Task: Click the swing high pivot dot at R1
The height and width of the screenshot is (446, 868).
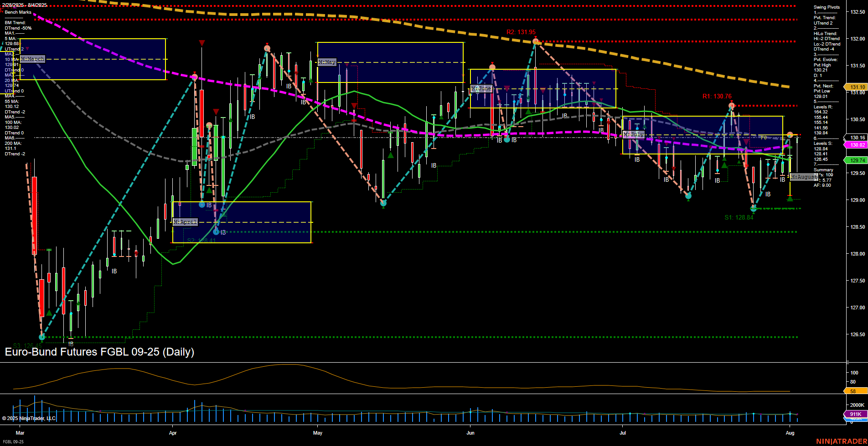Action: tap(732, 106)
